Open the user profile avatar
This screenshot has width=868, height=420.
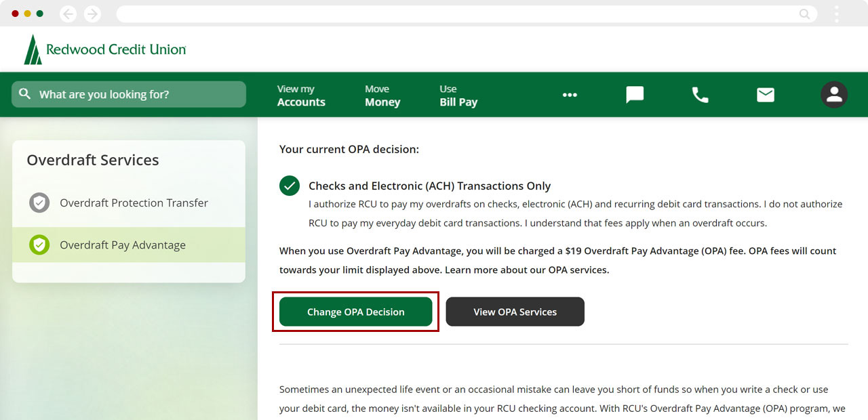pos(834,95)
